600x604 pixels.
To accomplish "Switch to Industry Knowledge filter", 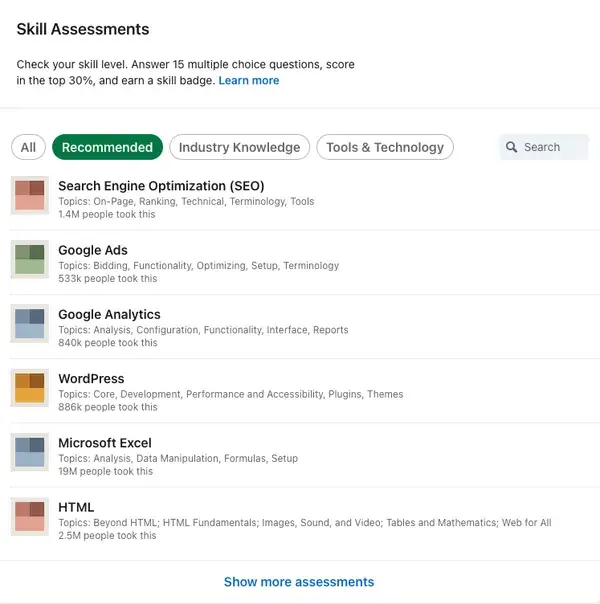I will (x=239, y=147).
